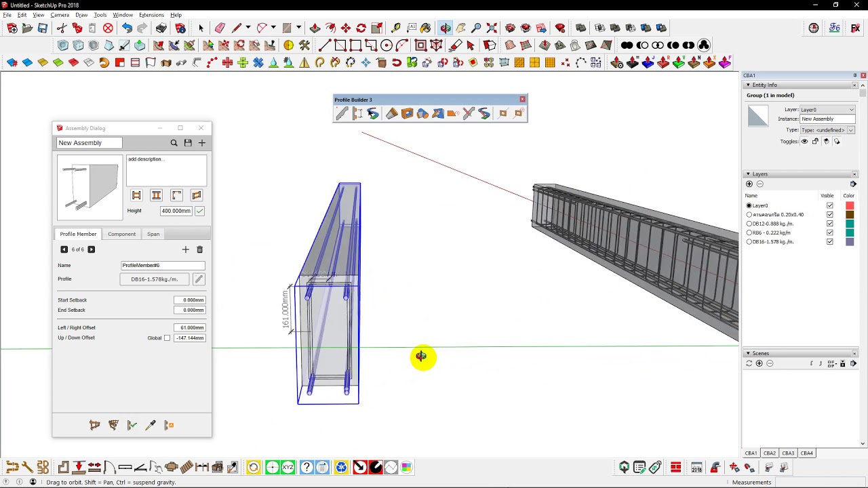Screen dimensions: 868x488
Task: Go to next profile member
Action: (92, 249)
